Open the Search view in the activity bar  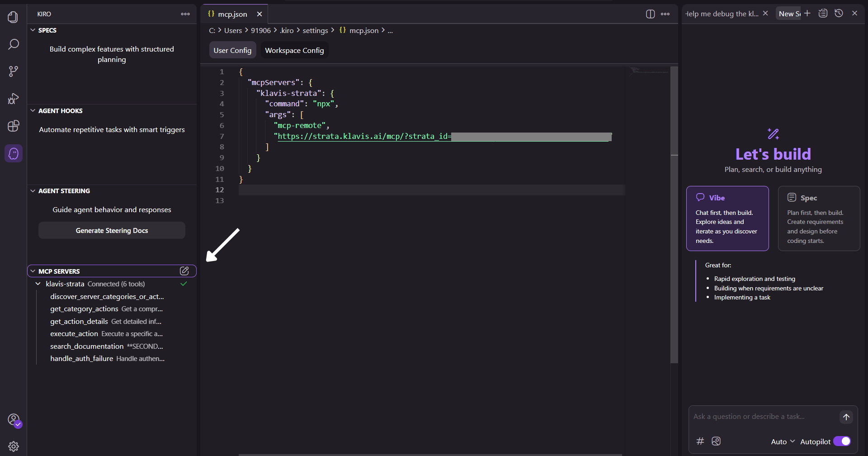(13, 44)
